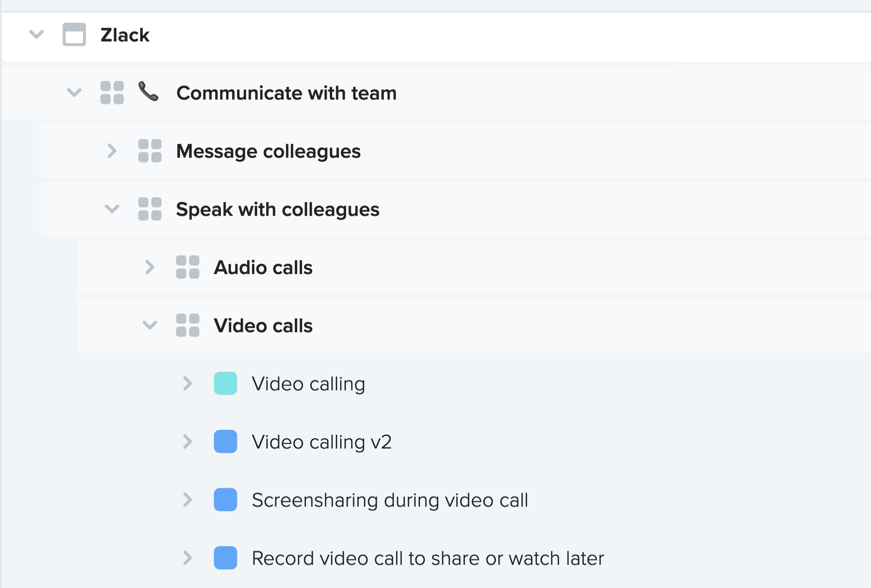Image resolution: width=871 pixels, height=588 pixels.
Task: Expand the Message colleagues node
Action: pyautogui.click(x=112, y=151)
